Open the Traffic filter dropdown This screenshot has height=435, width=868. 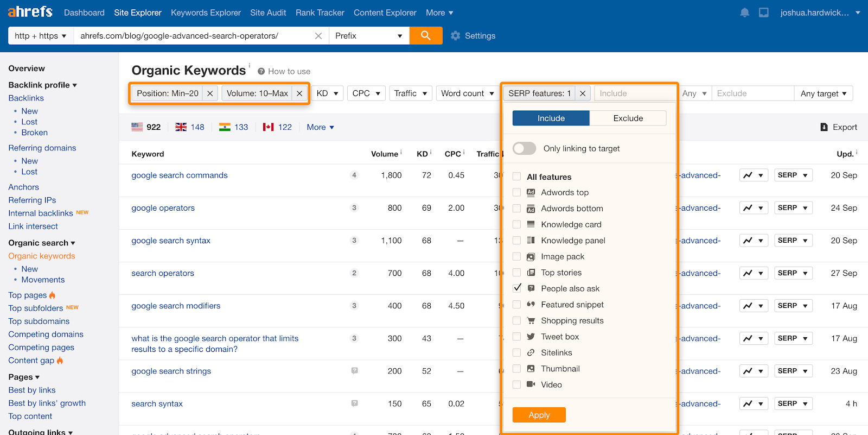pos(411,93)
